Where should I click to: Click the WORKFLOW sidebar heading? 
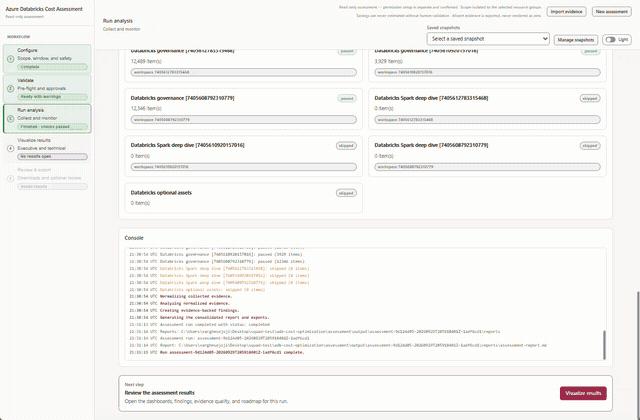pyautogui.click(x=18, y=37)
